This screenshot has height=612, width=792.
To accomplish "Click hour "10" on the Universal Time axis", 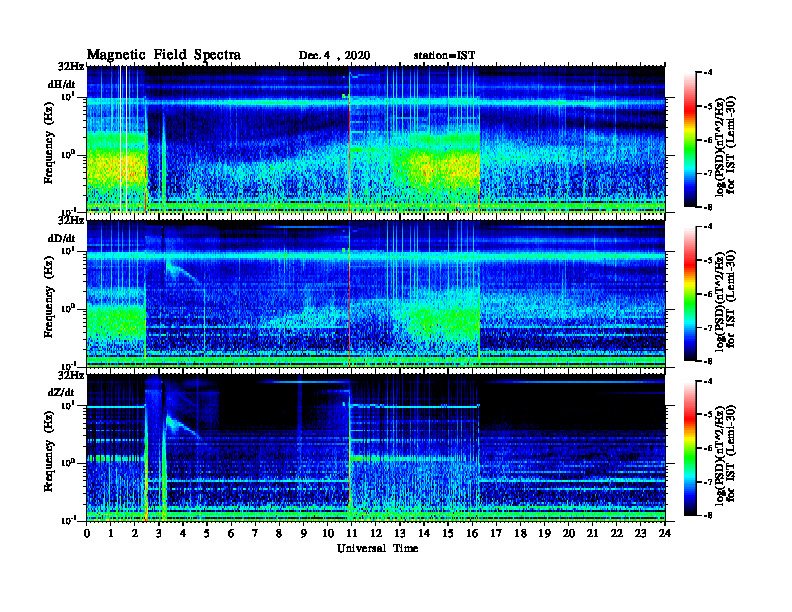I will point(328,534).
